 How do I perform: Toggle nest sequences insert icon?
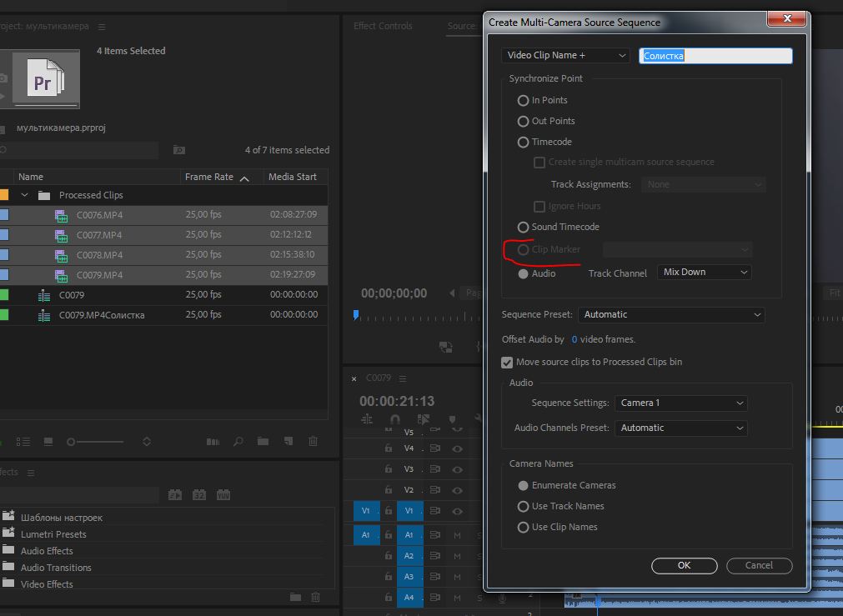point(367,419)
